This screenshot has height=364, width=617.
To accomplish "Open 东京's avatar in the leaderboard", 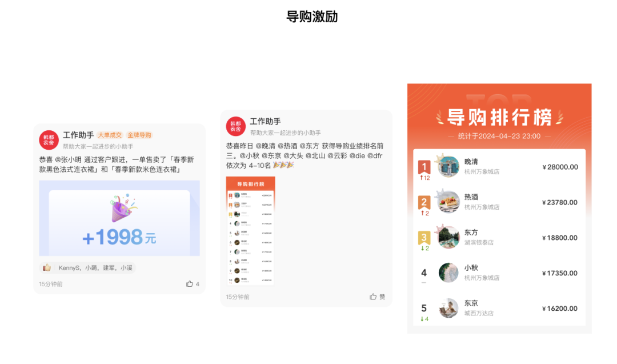I will point(448,308).
